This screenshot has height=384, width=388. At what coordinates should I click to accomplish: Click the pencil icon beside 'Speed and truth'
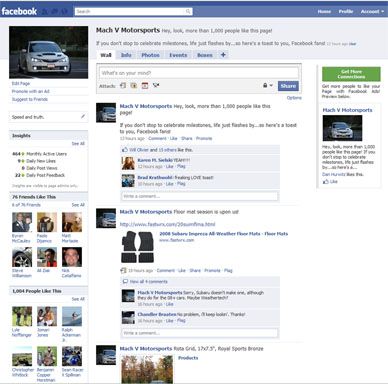83,116
